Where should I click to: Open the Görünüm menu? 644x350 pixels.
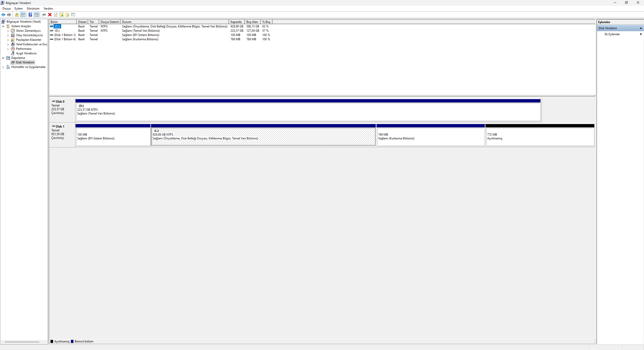(x=33, y=9)
